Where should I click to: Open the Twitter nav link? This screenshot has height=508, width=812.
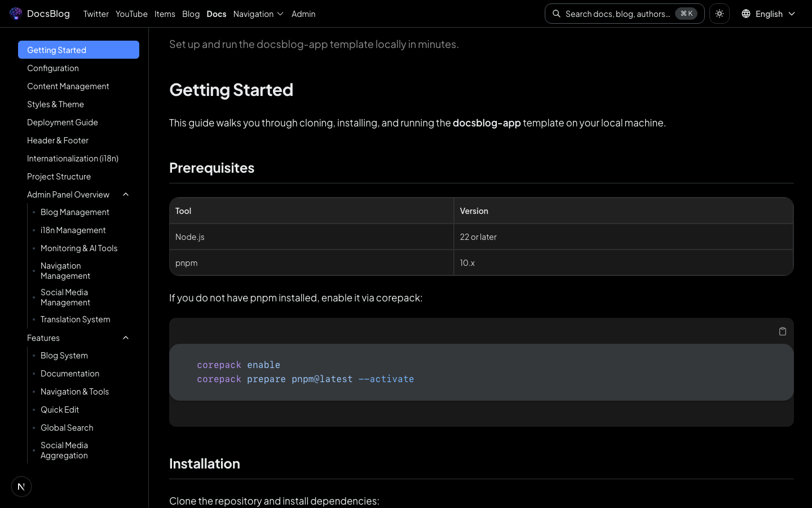click(x=96, y=14)
